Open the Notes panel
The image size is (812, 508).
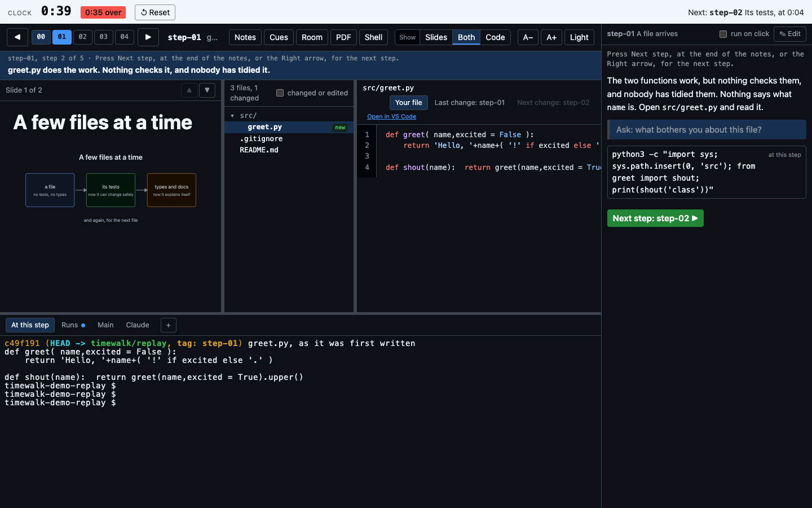tap(245, 37)
